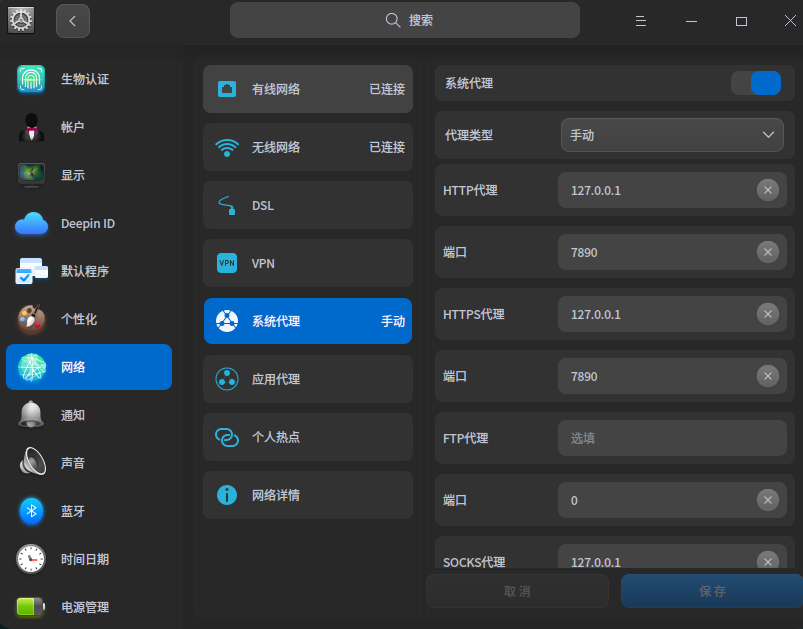
Task: Open the 声音 sound settings icon
Action: click(x=30, y=463)
